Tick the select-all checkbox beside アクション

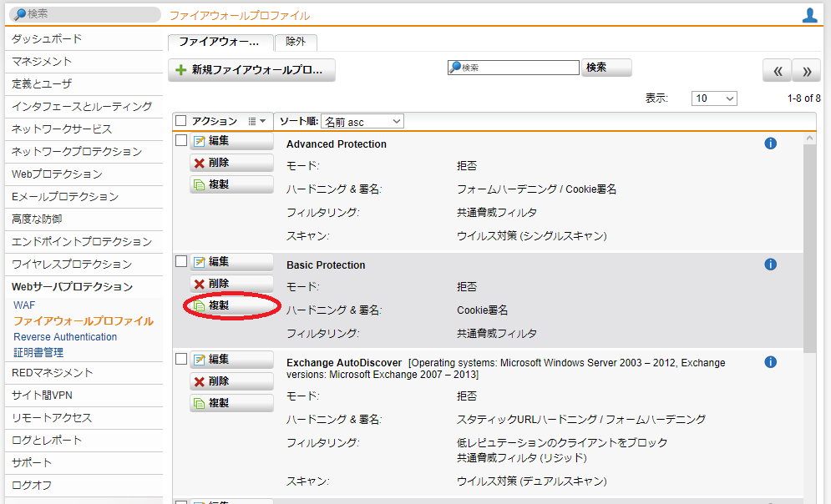181,121
